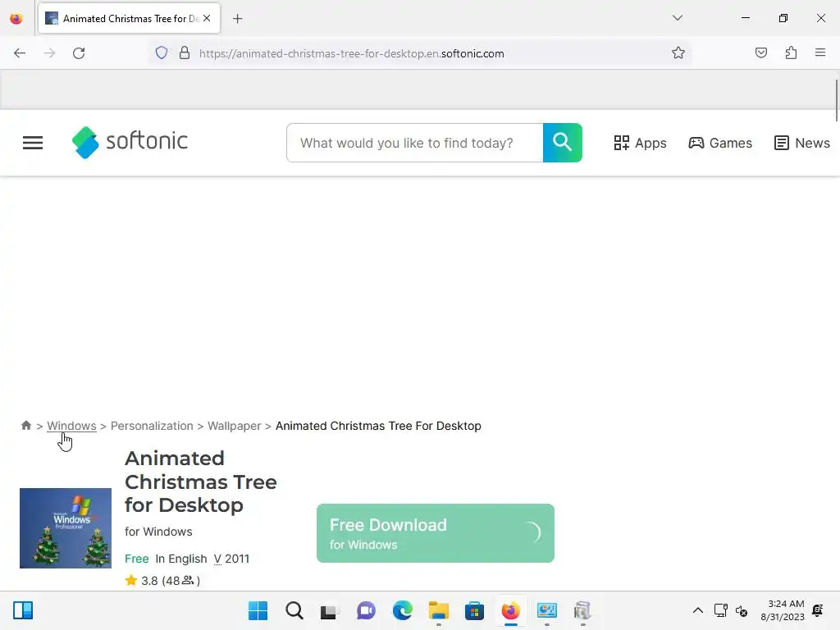Click the Animated Christmas Tree for Desktop title

tap(201, 482)
